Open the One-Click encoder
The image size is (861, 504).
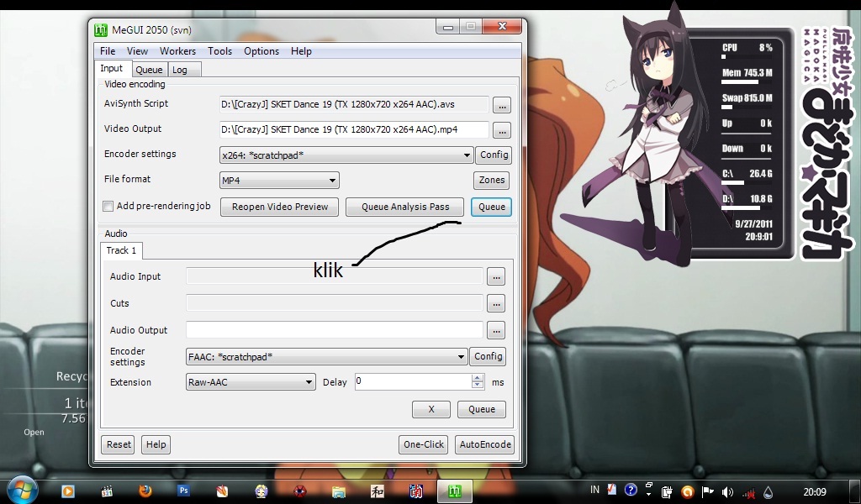[x=424, y=444]
